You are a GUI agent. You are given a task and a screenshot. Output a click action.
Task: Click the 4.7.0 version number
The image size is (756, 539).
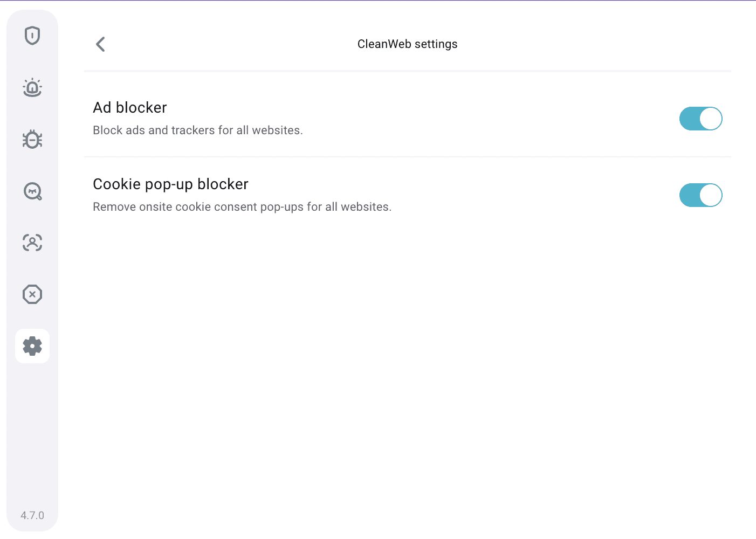[x=32, y=515]
